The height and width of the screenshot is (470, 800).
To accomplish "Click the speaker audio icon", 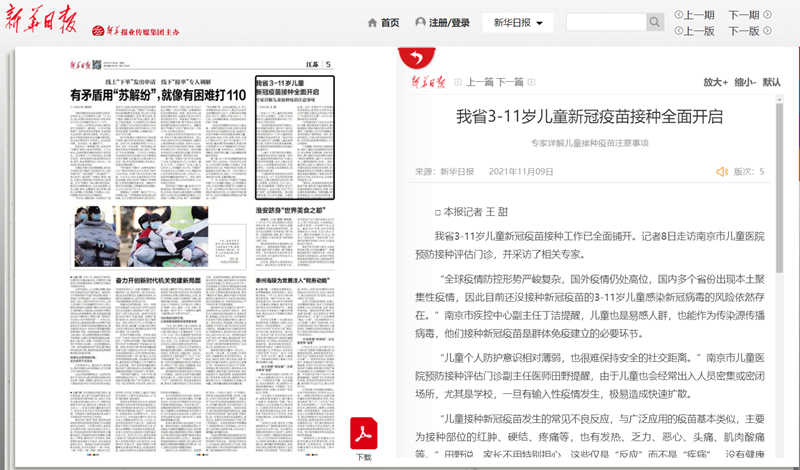I will coord(722,171).
